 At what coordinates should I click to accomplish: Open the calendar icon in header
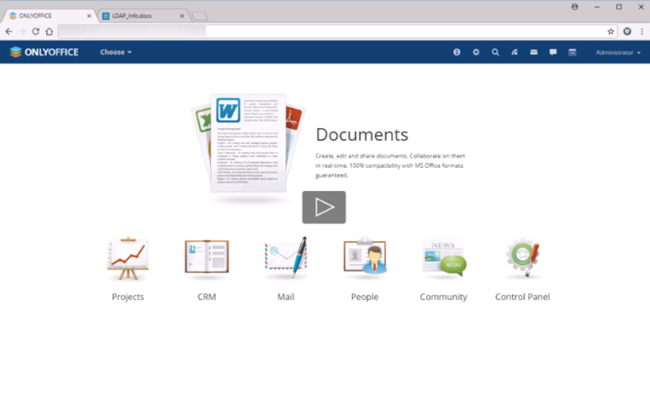(x=572, y=52)
